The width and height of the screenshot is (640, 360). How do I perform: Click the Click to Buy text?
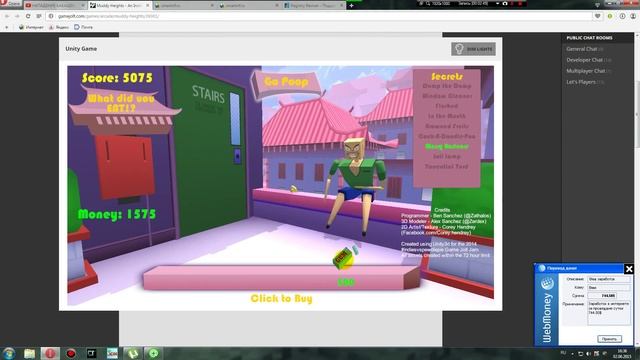pyautogui.click(x=282, y=298)
